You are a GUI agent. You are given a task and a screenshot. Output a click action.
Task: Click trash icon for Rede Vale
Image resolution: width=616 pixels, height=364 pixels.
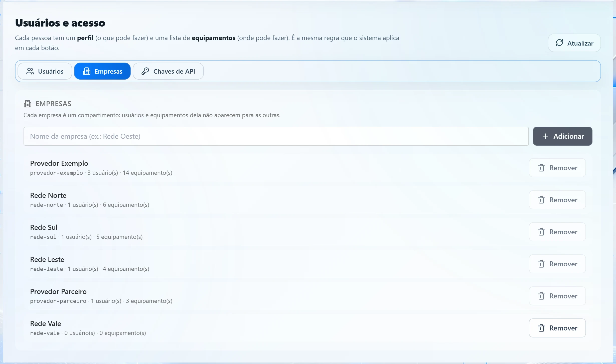[541, 328]
